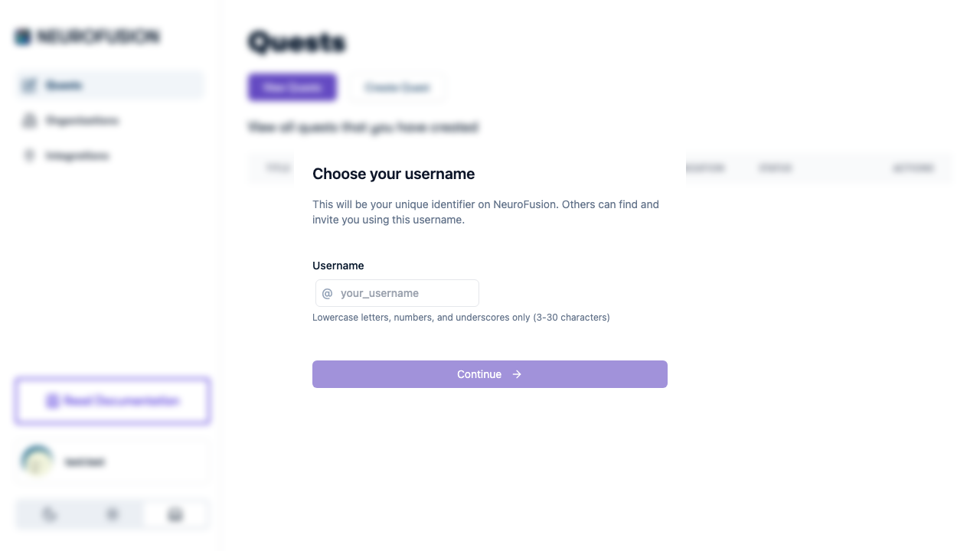Click the book icon on Read Documentation

pos(53,401)
